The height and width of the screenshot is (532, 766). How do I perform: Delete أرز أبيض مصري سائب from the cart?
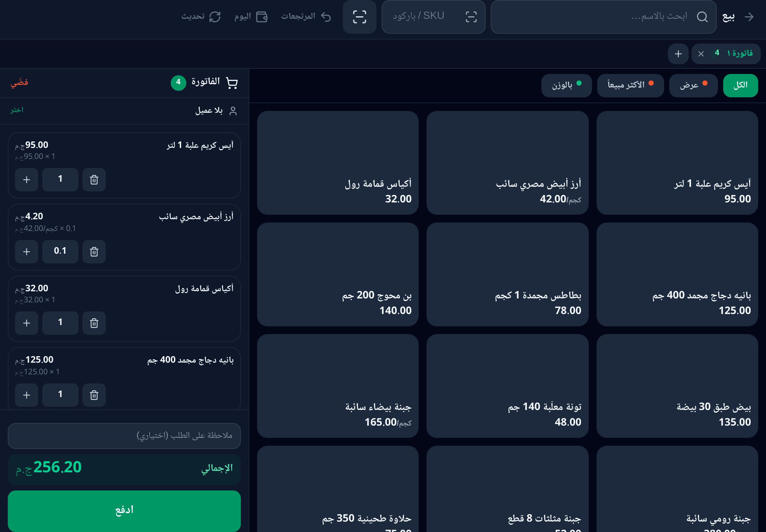[94, 252]
